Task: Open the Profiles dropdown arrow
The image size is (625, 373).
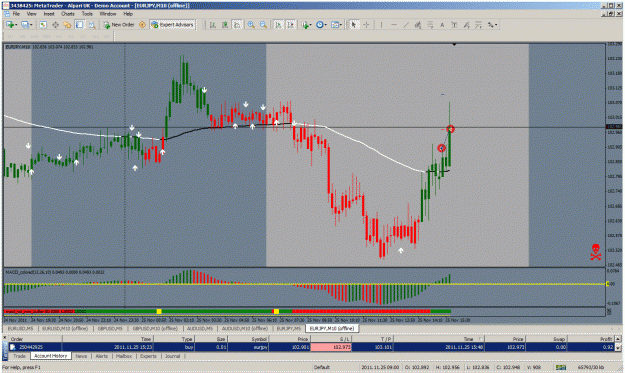Action: (x=31, y=25)
